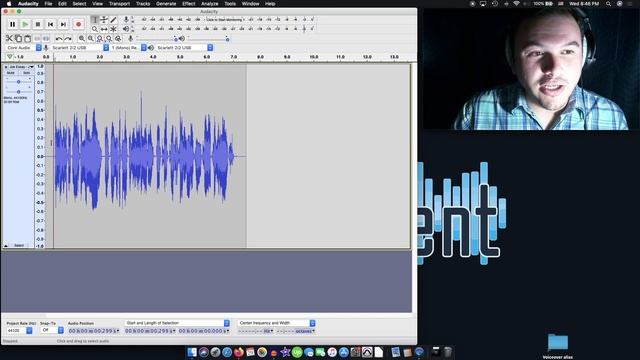Open the Analyze menu

(209, 4)
